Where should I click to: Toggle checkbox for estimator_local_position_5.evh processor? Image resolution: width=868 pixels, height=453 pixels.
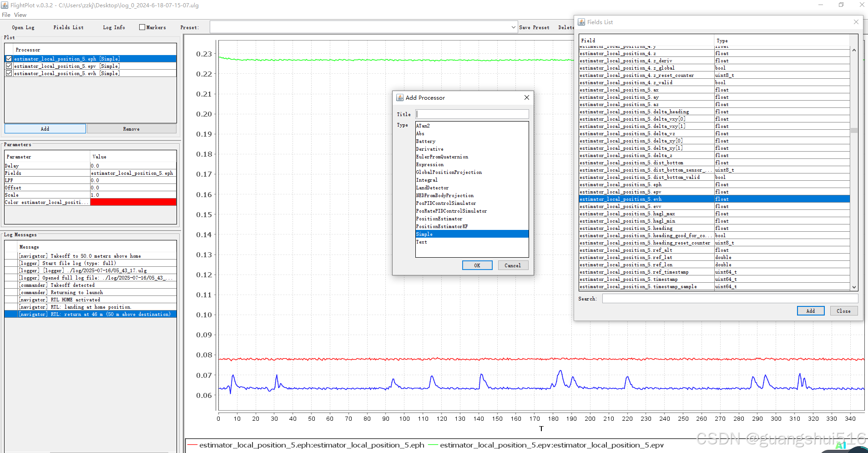point(9,73)
